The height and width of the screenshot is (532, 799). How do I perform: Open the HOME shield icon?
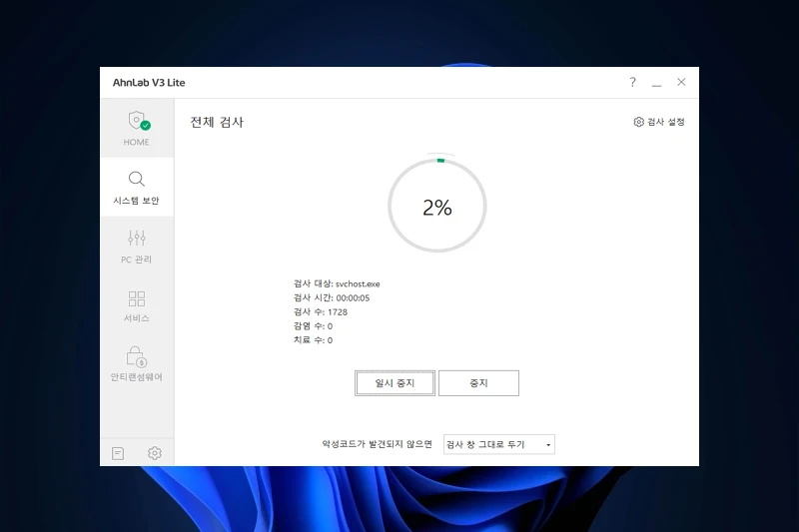pos(138,121)
